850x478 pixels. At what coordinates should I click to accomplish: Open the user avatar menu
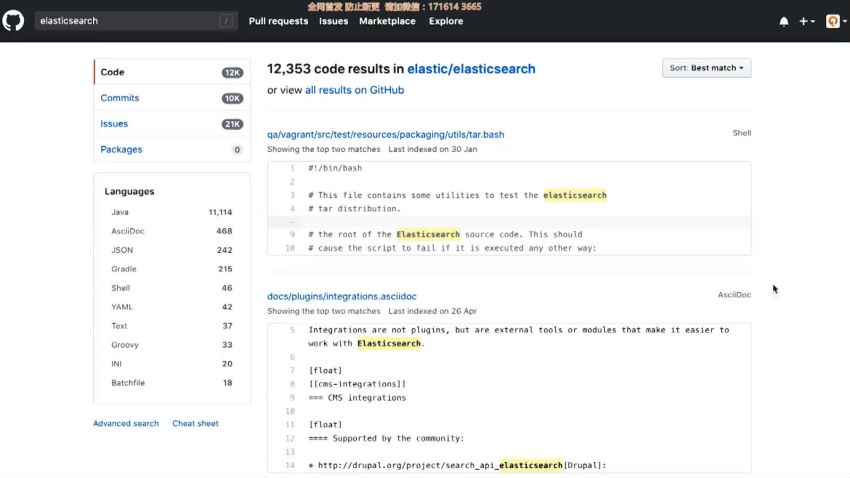click(836, 21)
